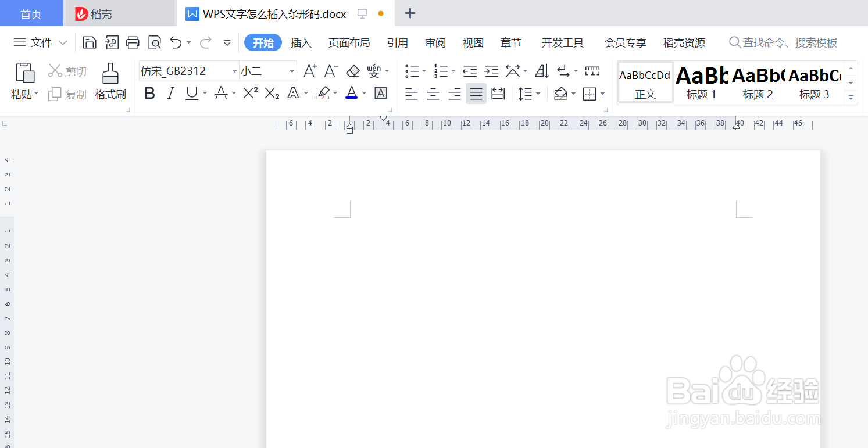Image resolution: width=868 pixels, height=448 pixels.
Task: Toggle Italic formatting
Action: (x=170, y=93)
